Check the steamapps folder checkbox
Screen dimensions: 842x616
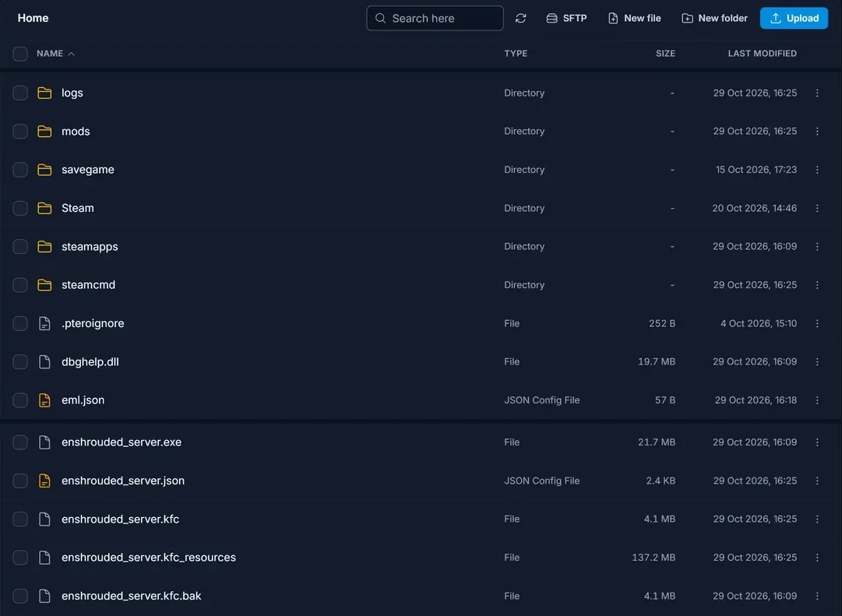[20, 247]
